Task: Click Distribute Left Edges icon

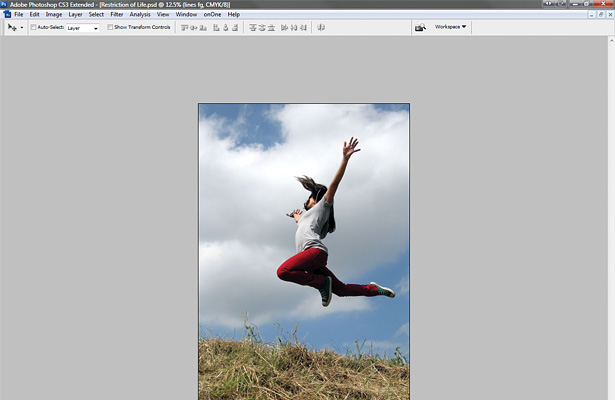Action: (284, 27)
